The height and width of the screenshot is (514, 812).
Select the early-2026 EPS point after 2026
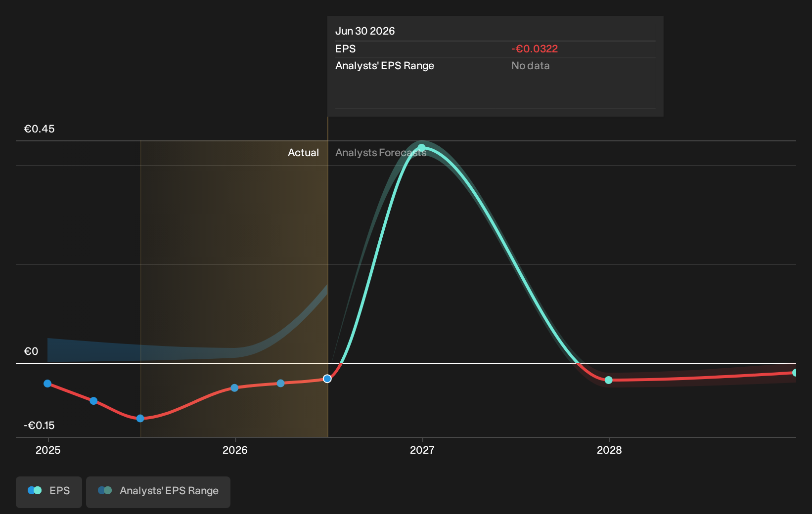coord(280,384)
